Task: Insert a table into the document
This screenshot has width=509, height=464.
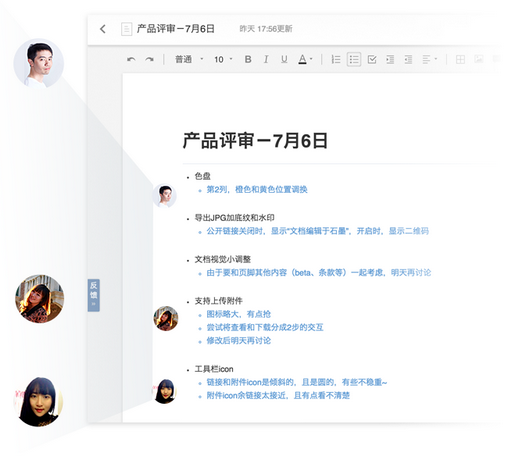Action: point(460,59)
